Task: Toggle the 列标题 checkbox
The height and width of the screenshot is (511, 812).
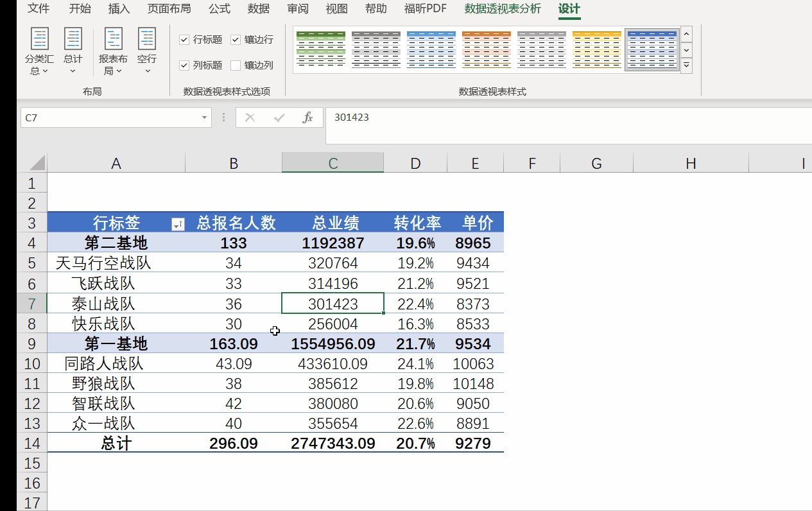Action: pyautogui.click(x=184, y=65)
